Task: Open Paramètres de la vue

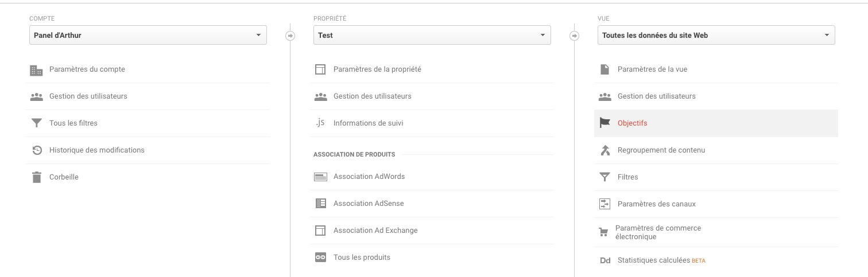Action: [716, 69]
